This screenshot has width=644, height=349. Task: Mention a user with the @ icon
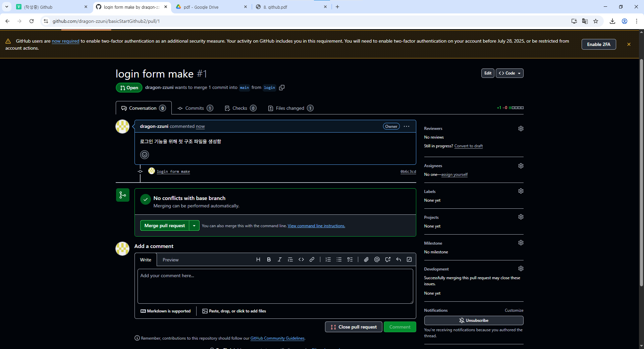[377, 259]
